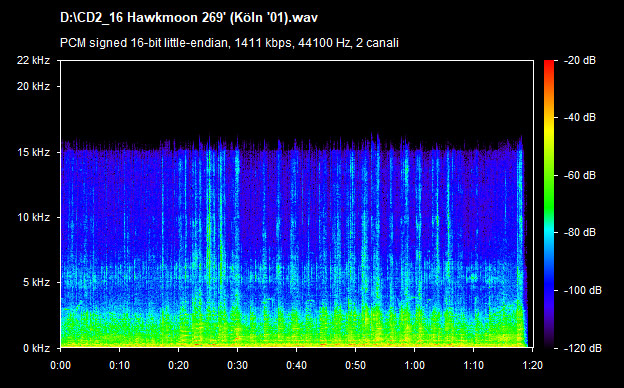Image resolution: width=624 pixels, height=388 pixels.
Task: Click the 0:10 time axis label
Action: pyautogui.click(x=120, y=365)
